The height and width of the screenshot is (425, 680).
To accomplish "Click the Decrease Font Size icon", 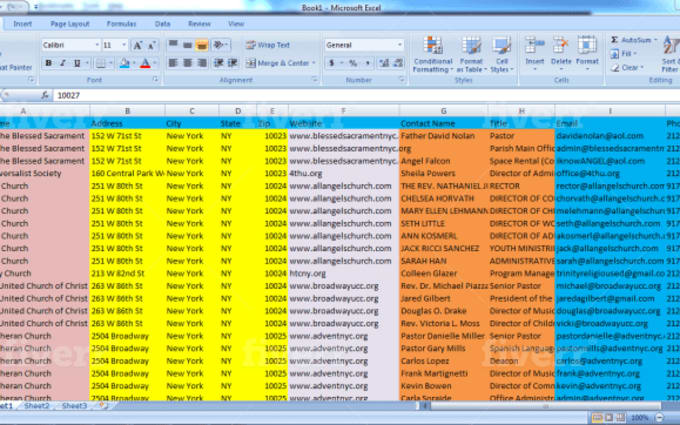I will point(152,45).
